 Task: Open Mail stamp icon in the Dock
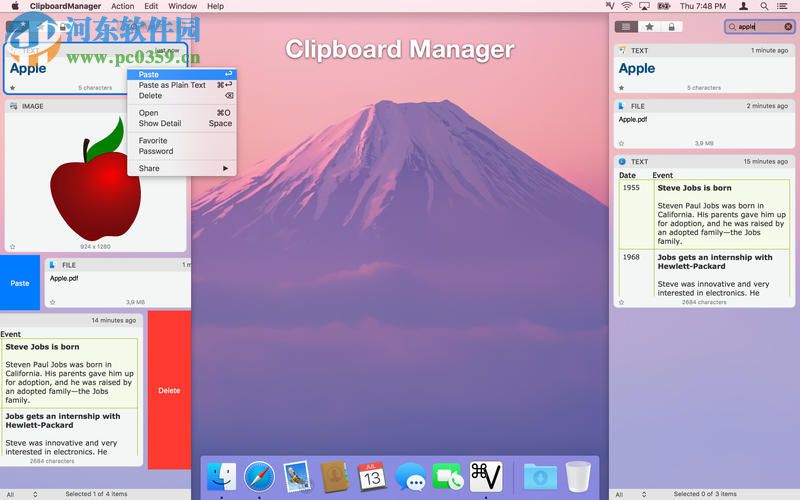click(x=297, y=476)
